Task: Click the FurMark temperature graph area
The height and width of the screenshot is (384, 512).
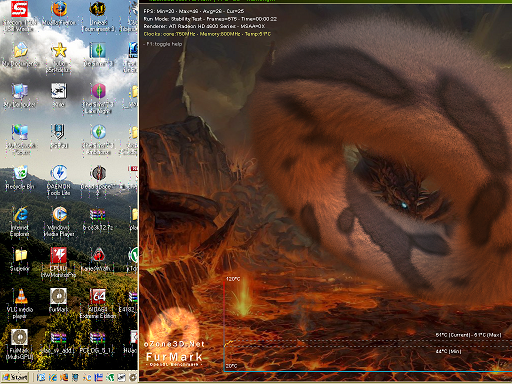Action: pyautogui.click(x=368, y=323)
